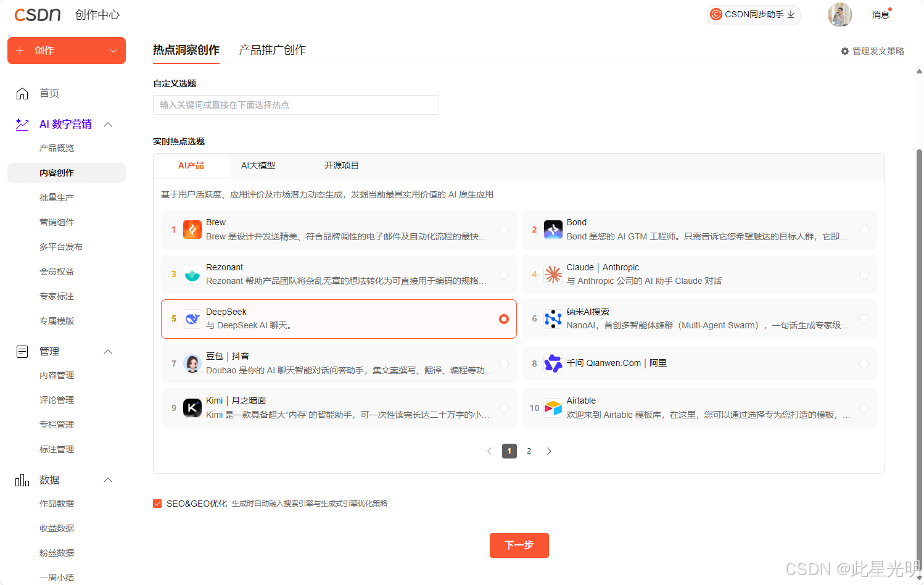
Task: Click the CSDN logo
Action: pyautogui.click(x=38, y=15)
